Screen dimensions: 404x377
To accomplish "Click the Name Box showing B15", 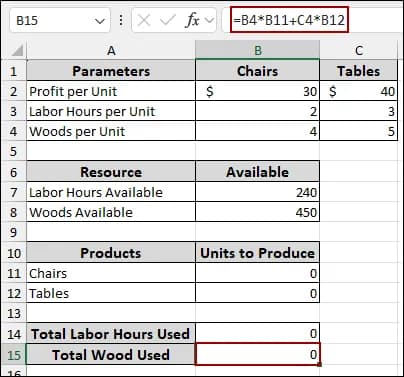I will [60, 21].
